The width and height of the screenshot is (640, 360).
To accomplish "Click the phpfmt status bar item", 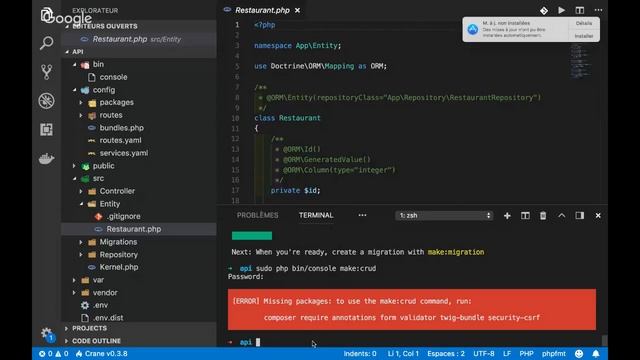I will point(554,353).
